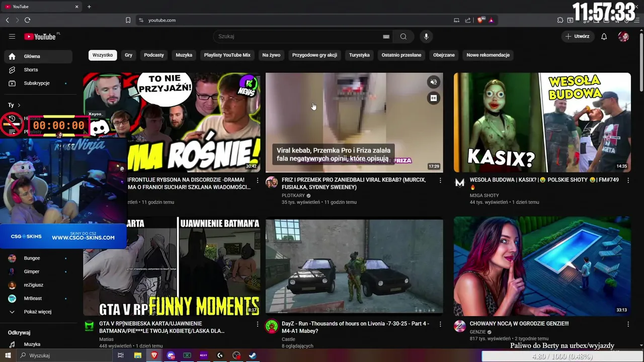
Task: Open Główna in the sidebar
Action: point(38,56)
